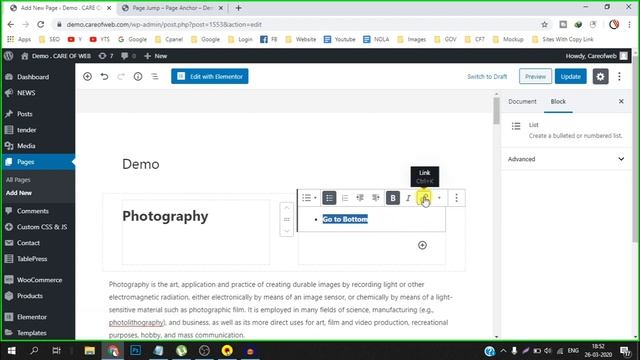Open Photoshop from taskbar
The height and width of the screenshot is (360, 640).
click(136, 351)
